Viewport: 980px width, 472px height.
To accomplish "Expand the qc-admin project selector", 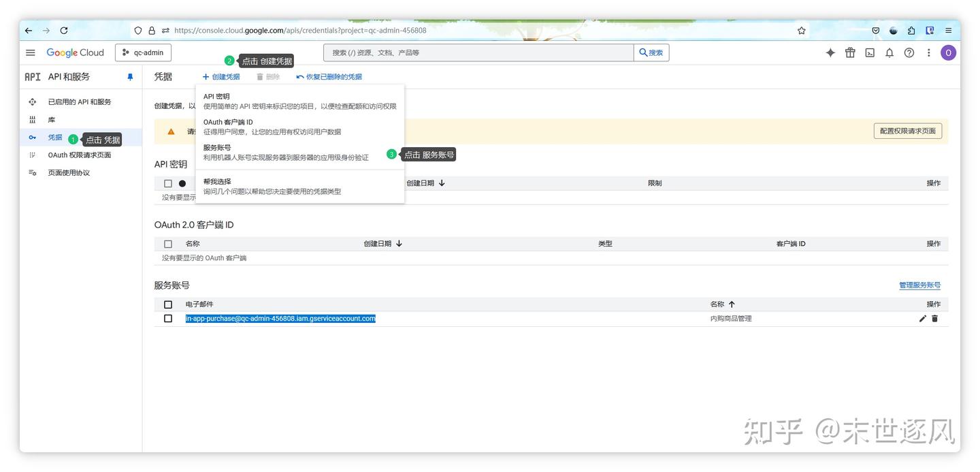I will [x=143, y=52].
